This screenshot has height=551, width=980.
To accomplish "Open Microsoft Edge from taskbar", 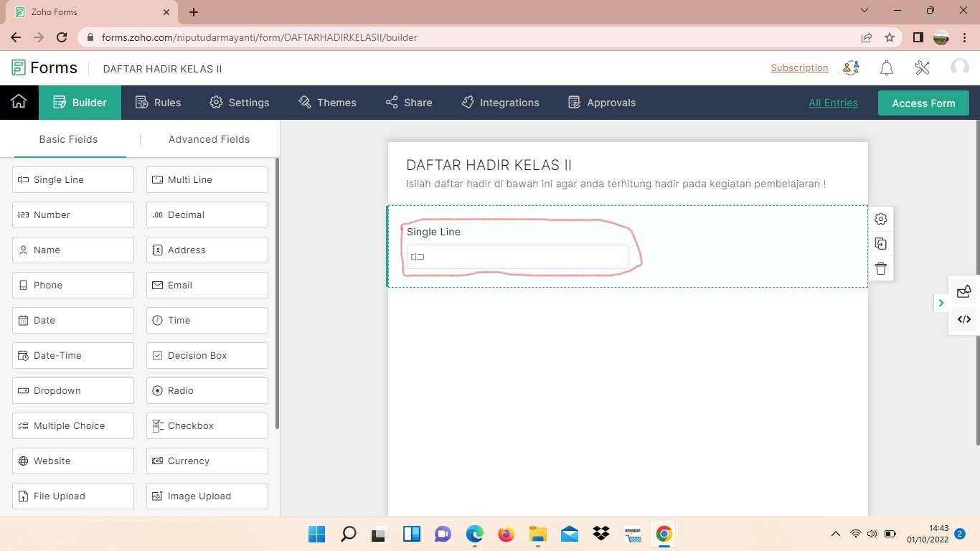I will click(x=474, y=534).
